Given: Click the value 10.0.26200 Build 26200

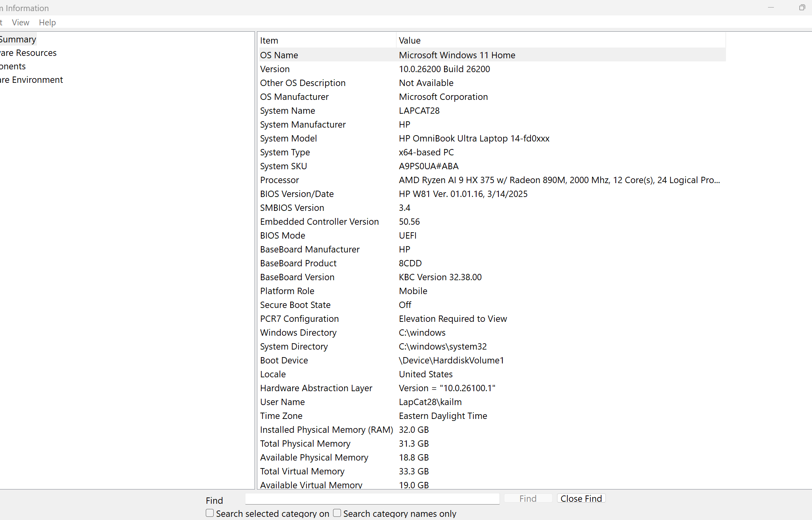Looking at the screenshot, I should (444, 69).
